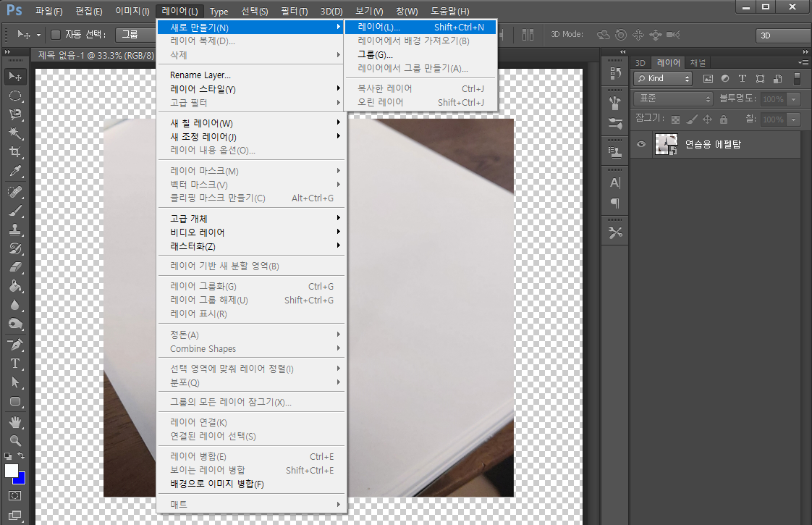Select the Rounded Rectangle shape tool
The height and width of the screenshot is (525, 812).
pyautogui.click(x=15, y=402)
